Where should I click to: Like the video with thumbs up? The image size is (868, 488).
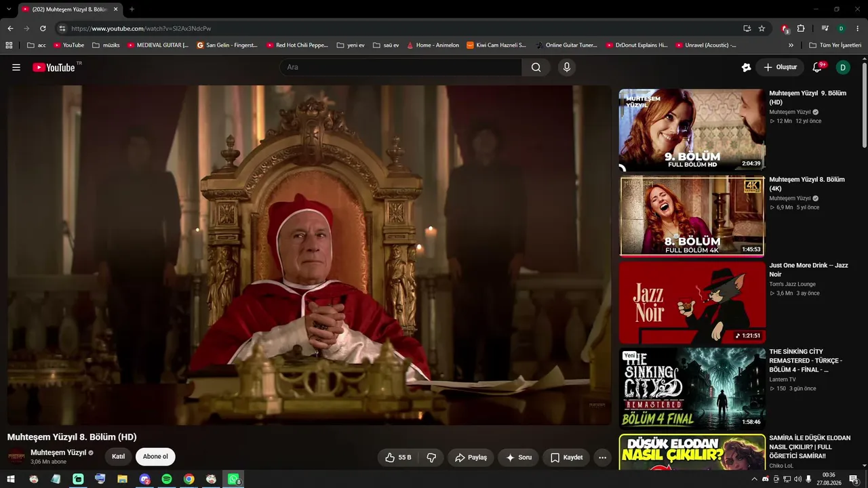[398, 457]
